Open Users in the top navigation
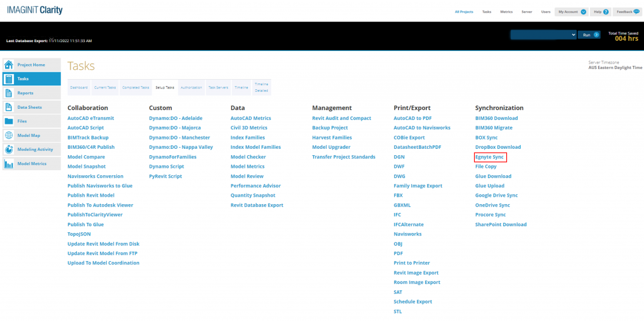The height and width of the screenshot is (321, 644). [x=546, y=12]
